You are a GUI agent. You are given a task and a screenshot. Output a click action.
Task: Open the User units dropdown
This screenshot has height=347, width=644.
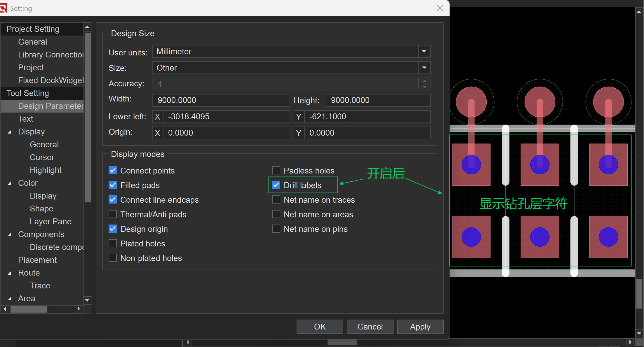tap(424, 52)
